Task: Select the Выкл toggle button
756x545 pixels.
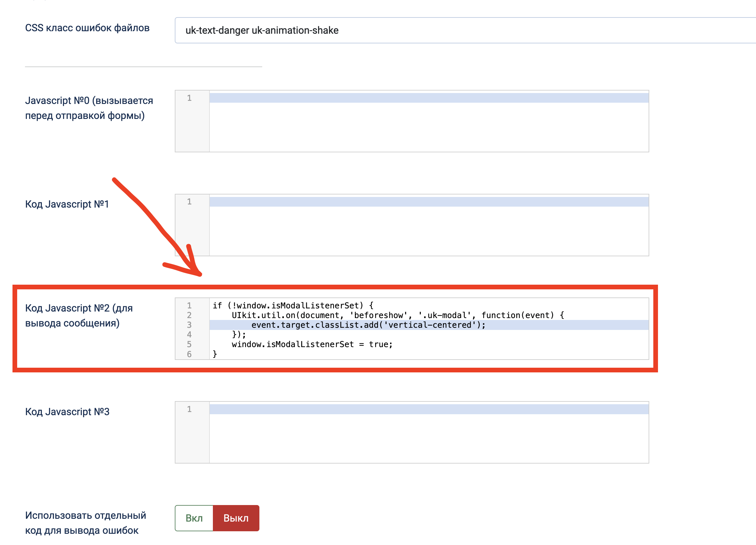Action: pos(236,518)
